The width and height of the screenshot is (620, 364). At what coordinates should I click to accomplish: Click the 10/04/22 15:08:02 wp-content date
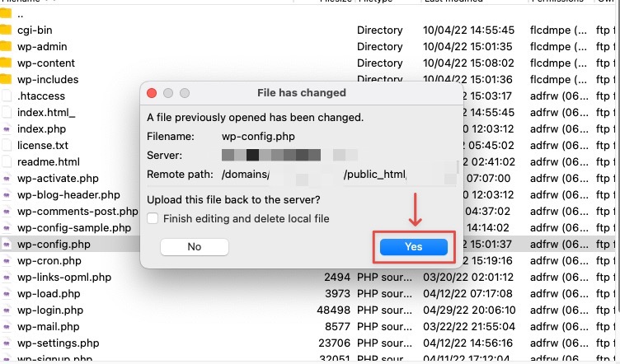[x=468, y=63]
